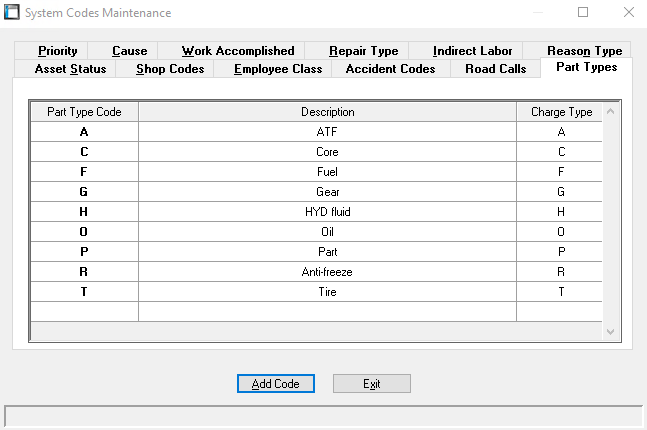Screen dimensions: 647x430
Task: Select the Work Accomplished tab
Action: (238, 51)
